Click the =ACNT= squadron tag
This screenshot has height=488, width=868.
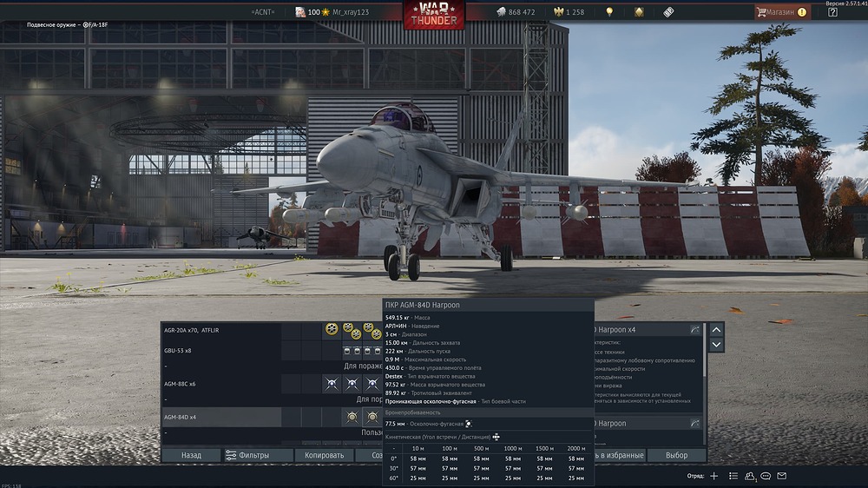[x=262, y=12]
